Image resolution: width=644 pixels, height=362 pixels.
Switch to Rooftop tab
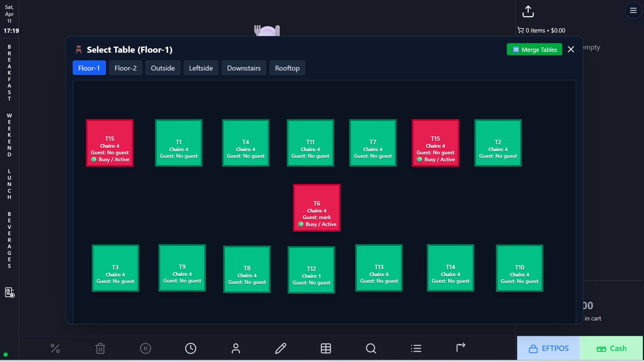tap(287, 68)
